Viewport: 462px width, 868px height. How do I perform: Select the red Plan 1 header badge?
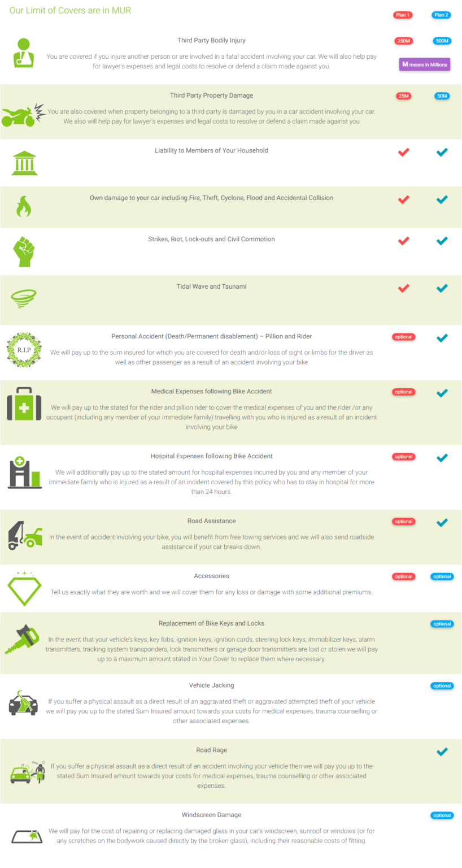coord(403,15)
